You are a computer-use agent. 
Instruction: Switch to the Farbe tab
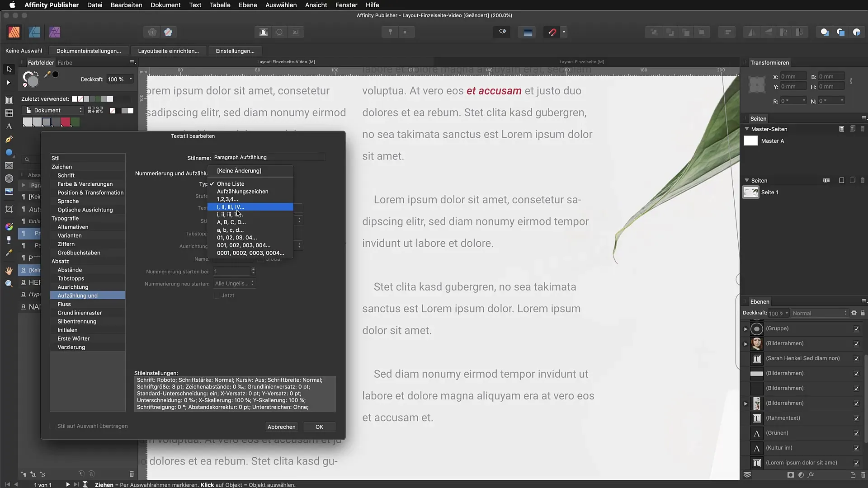click(65, 63)
